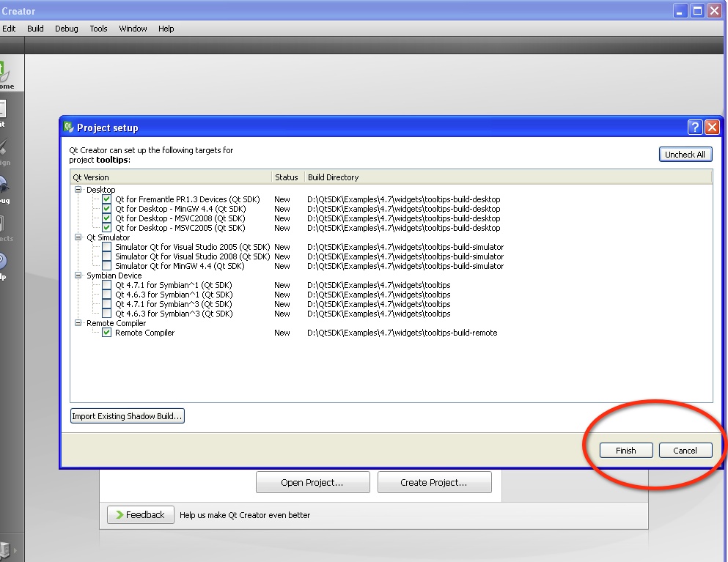Click the Help question mark button in Project setup
Screen dimensions: 728x562
pyautogui.click(x=694, y=127)
